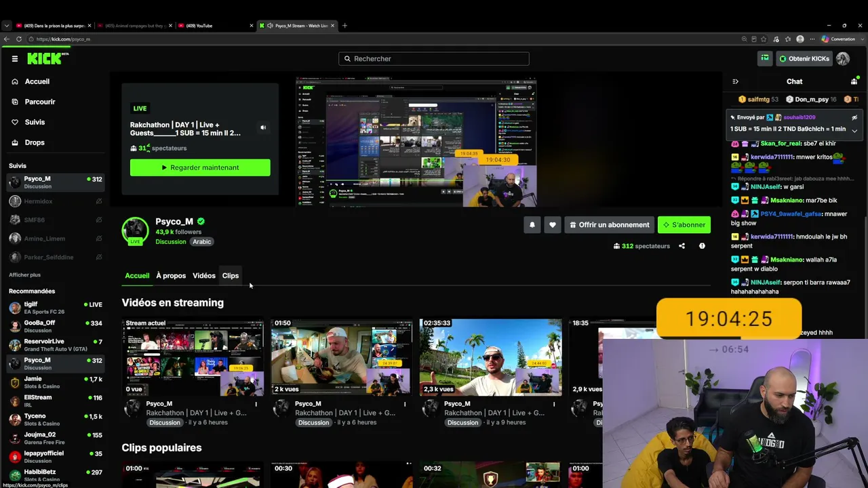This screenshot has height=488, width=868.
Task: Switch to the "Animal rampages" browser tab
Action: click(x=134, y=26)
